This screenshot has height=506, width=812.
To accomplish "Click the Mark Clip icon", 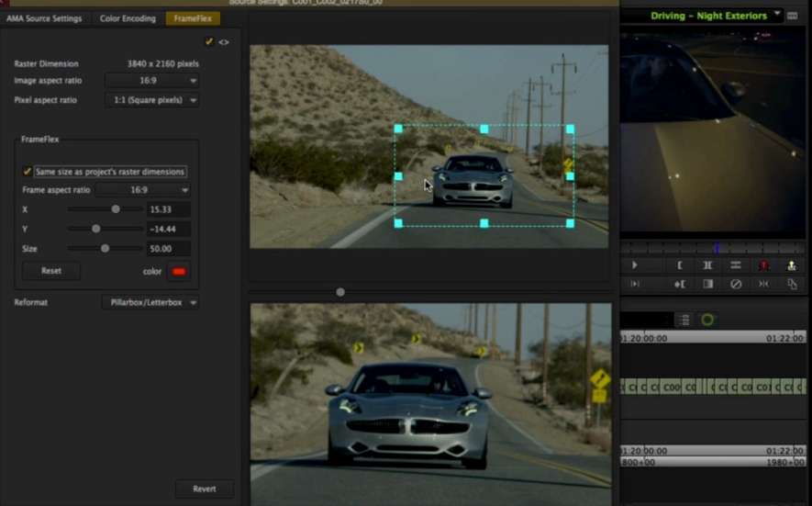I will (x=707, y=264).
